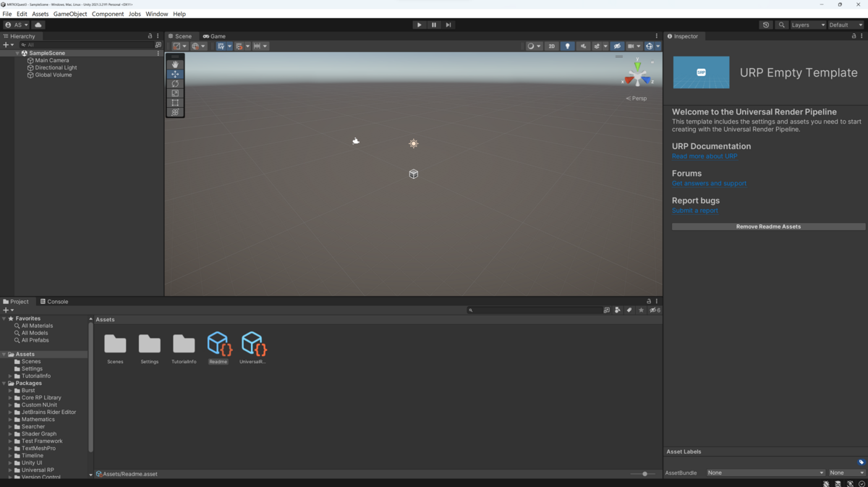Click the Play button
The image size is (868, 487).
pos(419,25)
